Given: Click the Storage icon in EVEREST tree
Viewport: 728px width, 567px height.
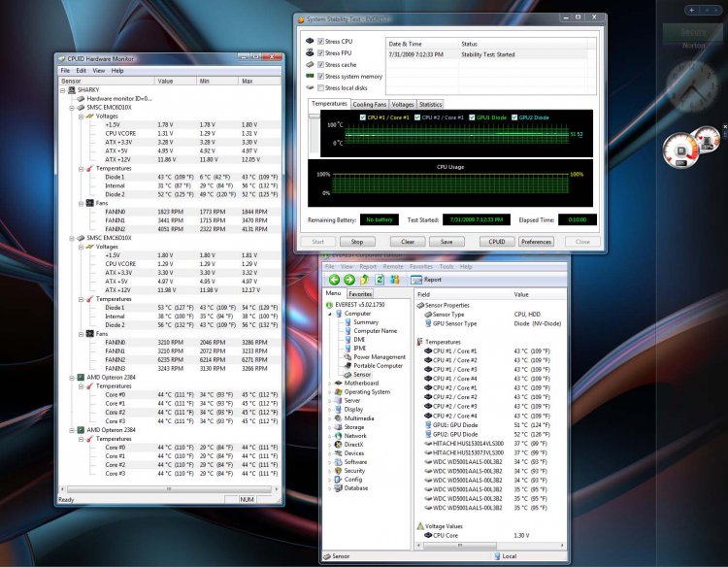Looking at the screenshot, I should (339, 427).
